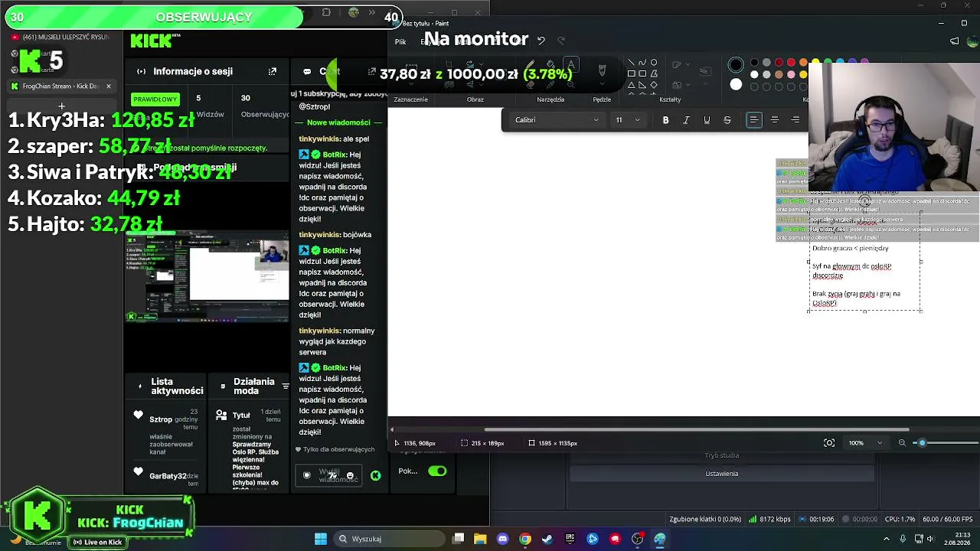Click the Redo arrow in Paint
The height and width of the screenshot is (551, 980).
561,41
